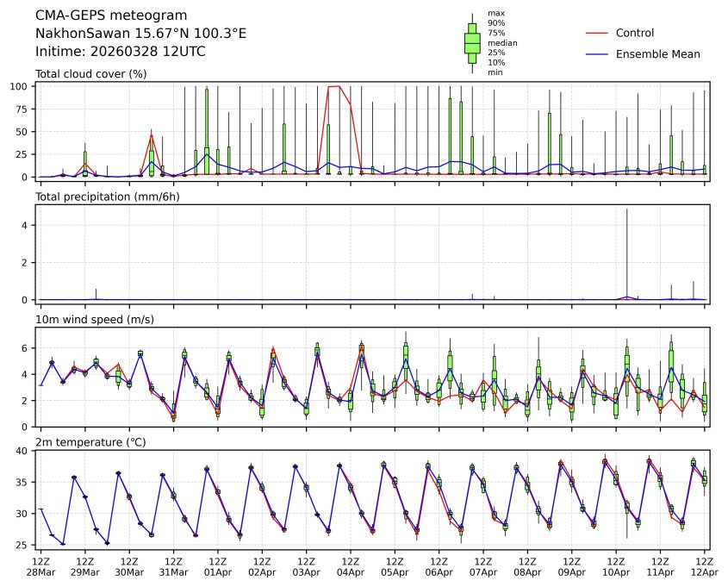Image resolution: width=728 pixels, height=587 pixels.
Task: Click the '12Z 12Apr' time axis label
Action: coord(705,566)
